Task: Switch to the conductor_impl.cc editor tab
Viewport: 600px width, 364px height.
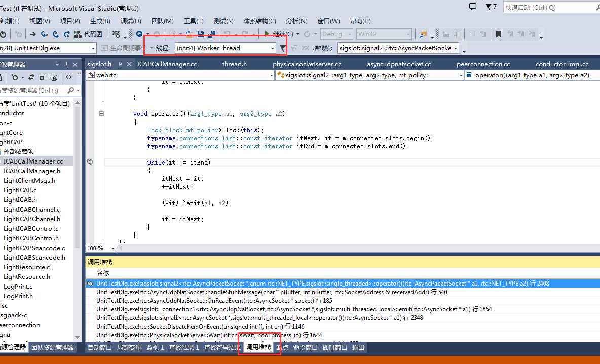Action: pos(562,64)
